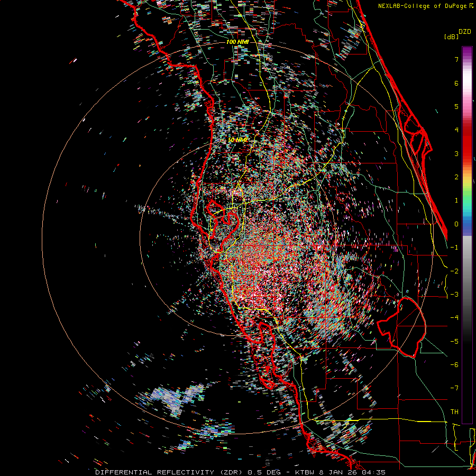
Task: Click the -1 dB color scale label
Action: [x=454, y=248]
